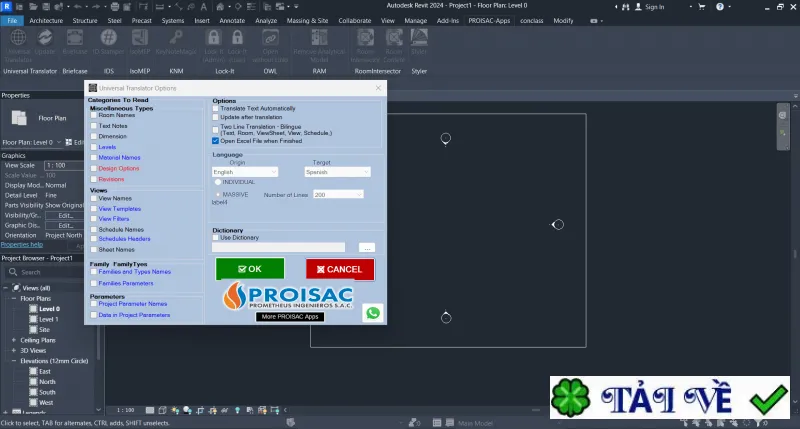The height and width of the screenshot is (429, 800).
Task: Collapse the Views (all) tree node
Action: tap(6, 288)
